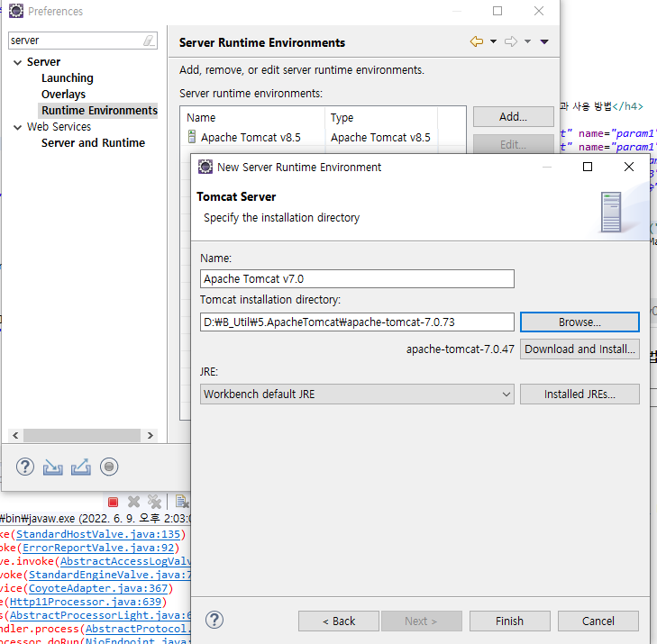This screenshot has width=657, height=644.
Task: Collapse the Server tree node
Action: click(x=18, y=62)
